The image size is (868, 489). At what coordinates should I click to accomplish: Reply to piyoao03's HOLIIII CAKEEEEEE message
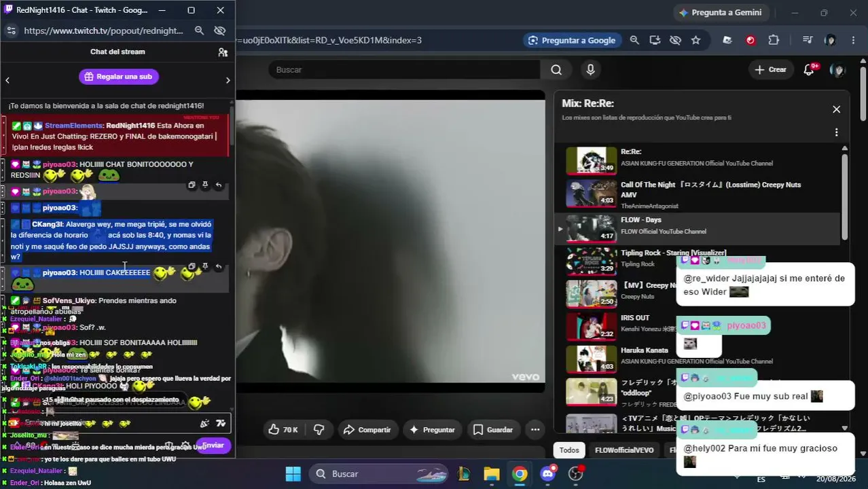pos(219,266)
